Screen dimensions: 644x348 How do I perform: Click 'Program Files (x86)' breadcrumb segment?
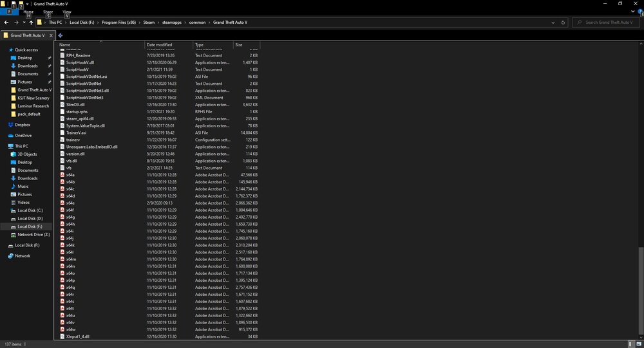pos(118,23)
